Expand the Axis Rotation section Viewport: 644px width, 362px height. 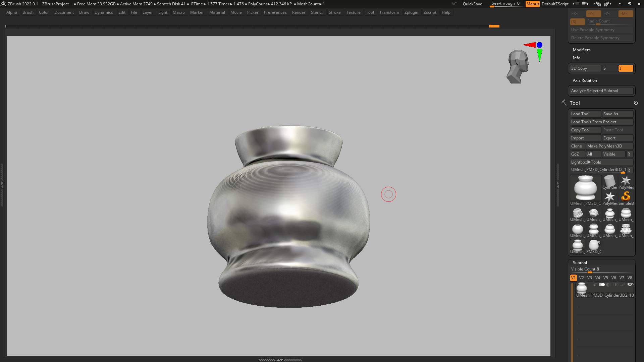tap(585, 80)
